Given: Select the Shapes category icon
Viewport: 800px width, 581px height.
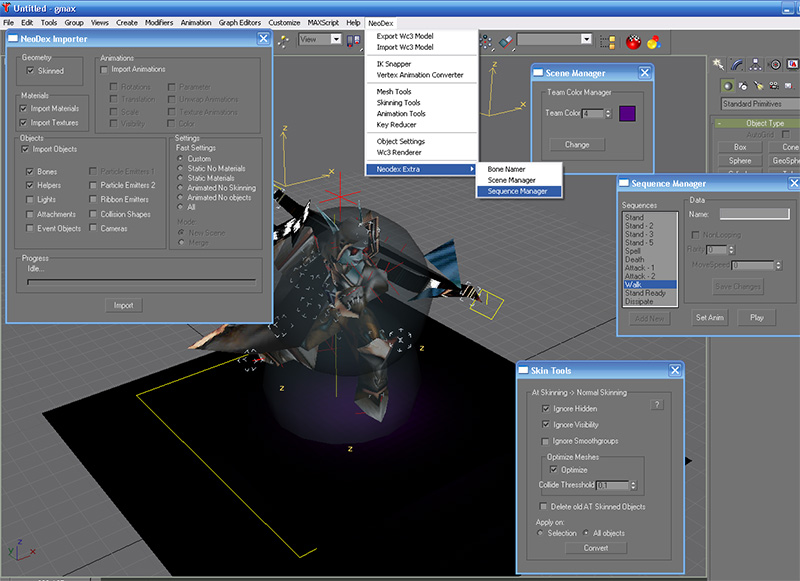Looking at the screenshot, I should [x=743, y=86].
